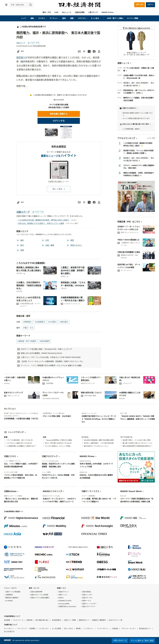Click the search magnifier icon
159x644 pixels.
[30, 4]
